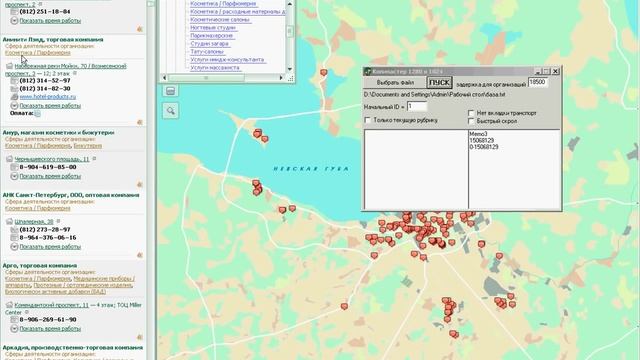Click the lone red marker north of the bay

[324, 73]
